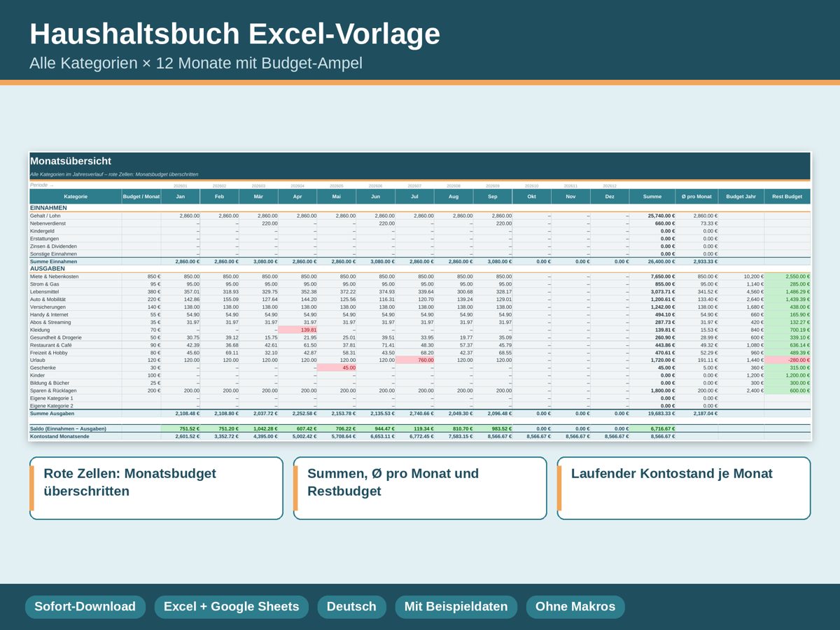Click the red -280.00 € Rest Budget cell
This screenshot has width=840, height=630.
[x=787, y=360]
